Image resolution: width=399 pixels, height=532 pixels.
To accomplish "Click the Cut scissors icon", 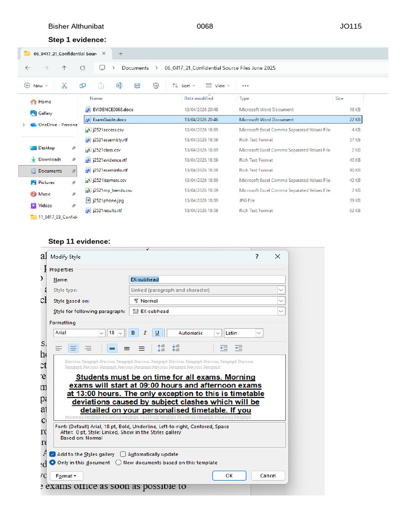I will pyautogui.click(x=64, y=86).
